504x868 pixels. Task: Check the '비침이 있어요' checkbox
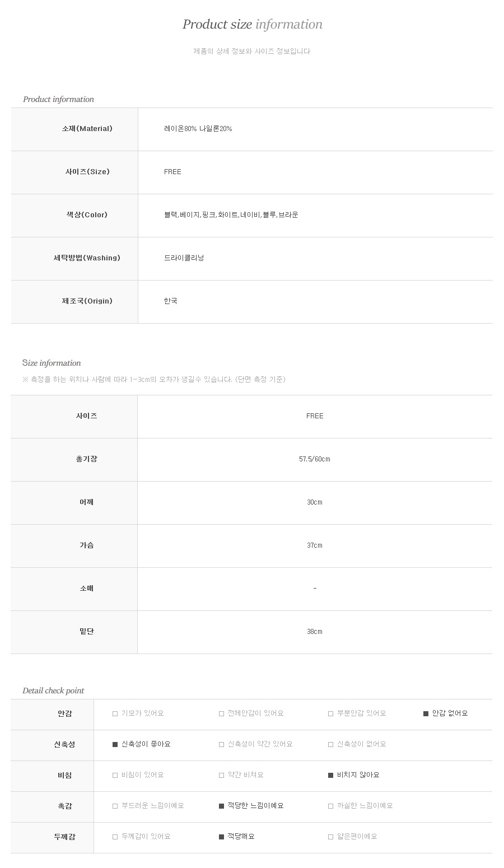coord(115,776)
